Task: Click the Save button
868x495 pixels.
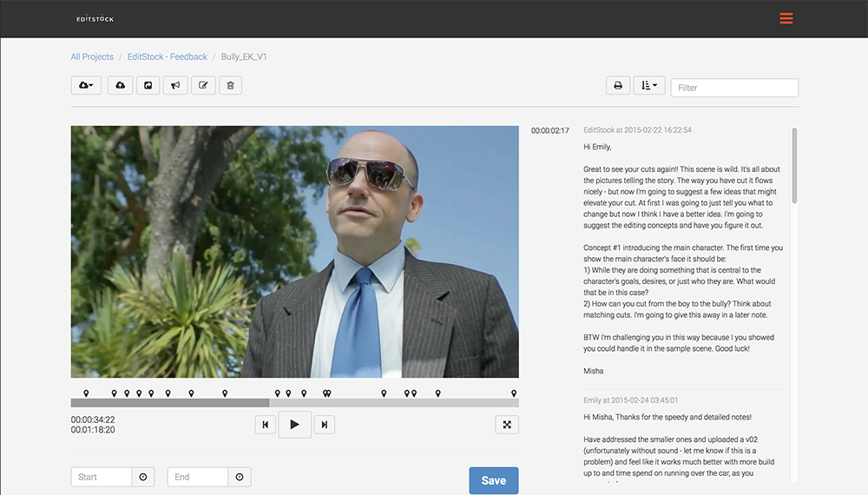Action: (x=493, y=480)
